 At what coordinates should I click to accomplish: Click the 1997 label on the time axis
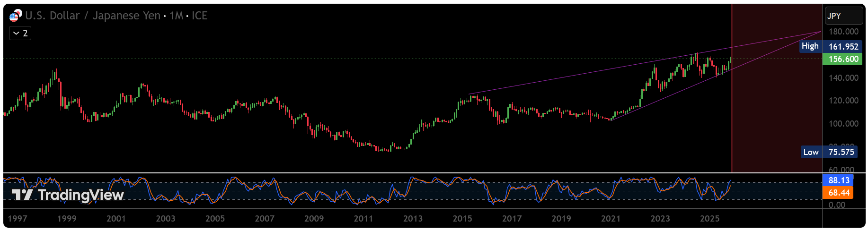[x=18, y=218]
